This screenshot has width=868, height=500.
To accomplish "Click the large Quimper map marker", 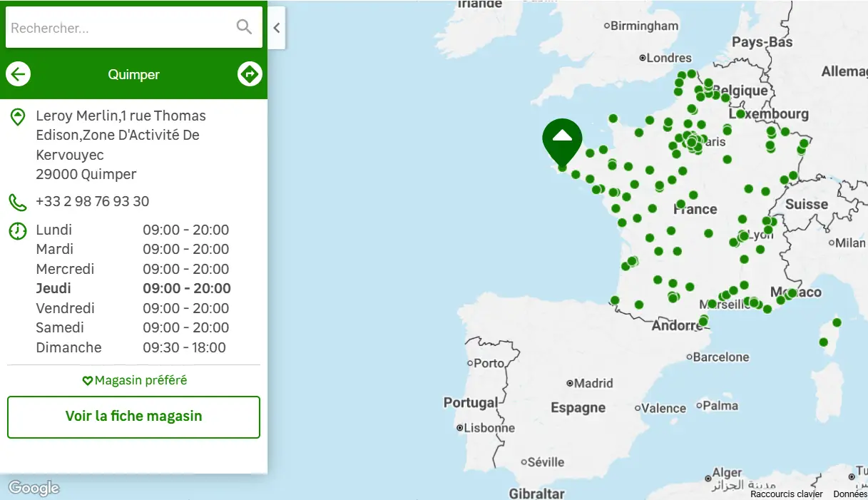I will click(x=562, y=141).
